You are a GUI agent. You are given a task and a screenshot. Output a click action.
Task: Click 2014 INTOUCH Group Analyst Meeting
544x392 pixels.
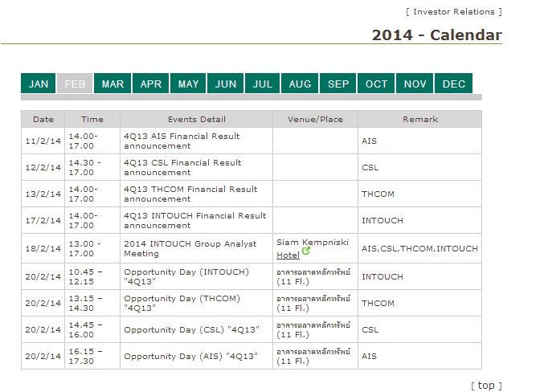[190, 248]
